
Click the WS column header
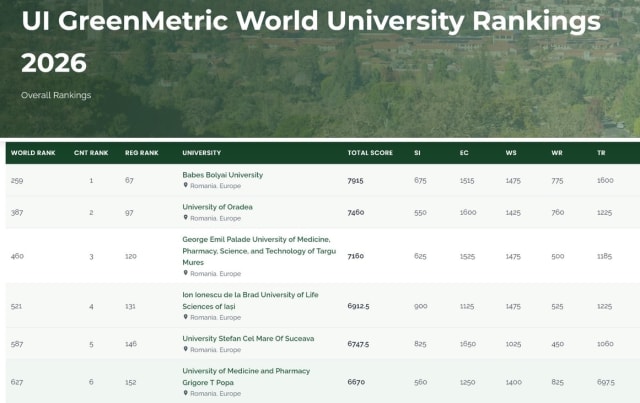click(x=511, y=153)
